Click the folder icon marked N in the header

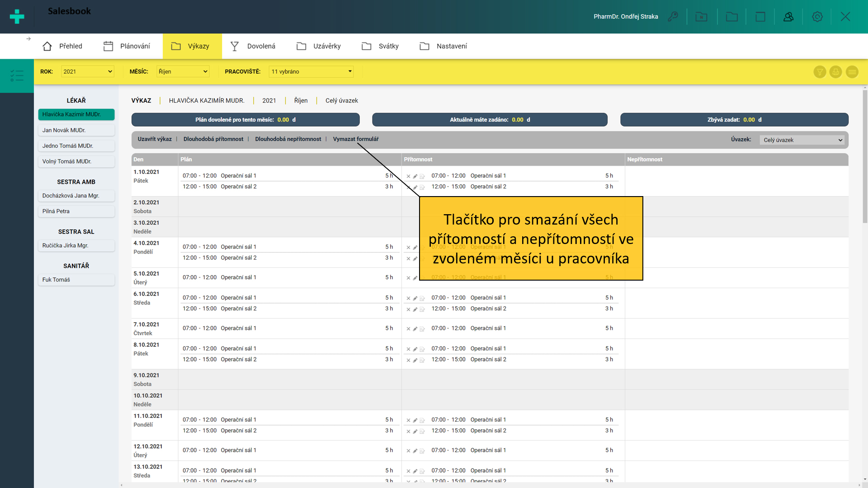(701, 17)
